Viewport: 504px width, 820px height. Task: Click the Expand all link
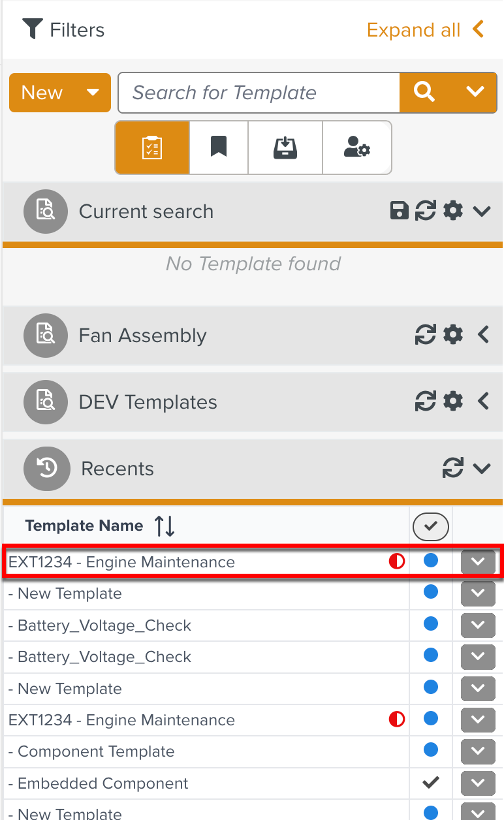[413, 29]
